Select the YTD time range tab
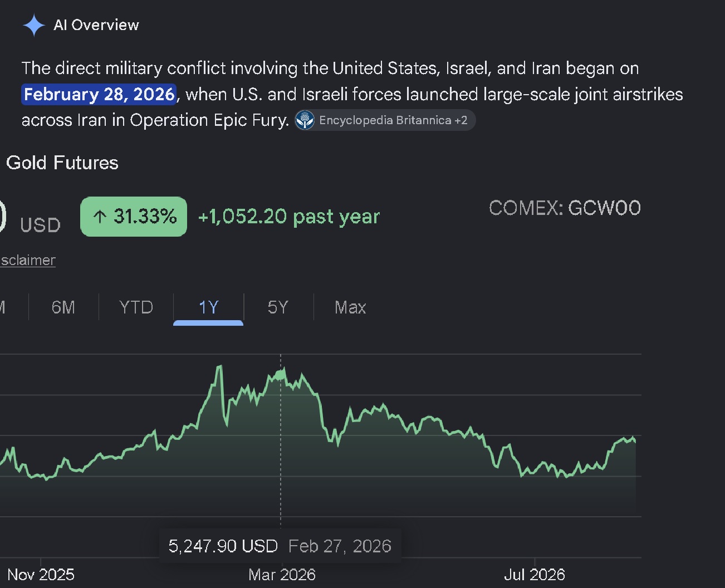Image resolution: width=725 pixels, height=588 pixels. coord(136,307)
